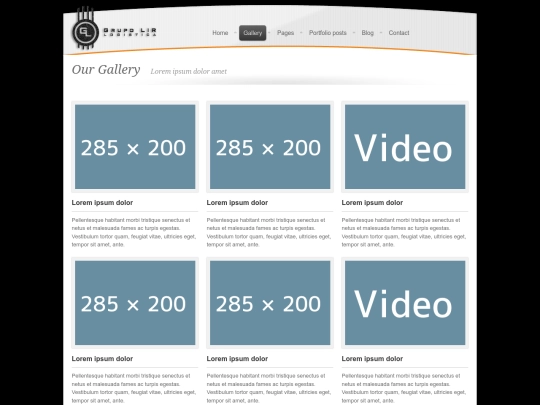Viewport: 540px width, 405px height.
Task: Open first 285 × 200 thumbnail in top row
Action: [135, 147]
